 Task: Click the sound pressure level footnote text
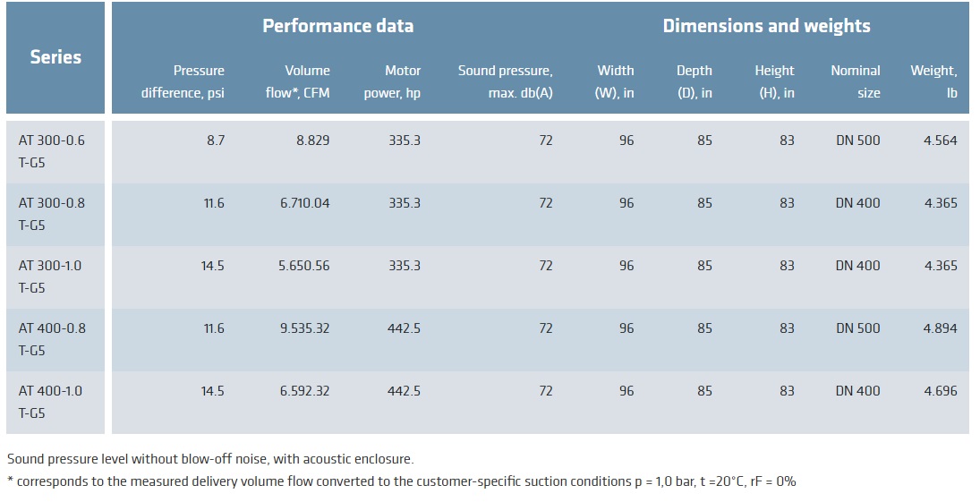(209, 459)
